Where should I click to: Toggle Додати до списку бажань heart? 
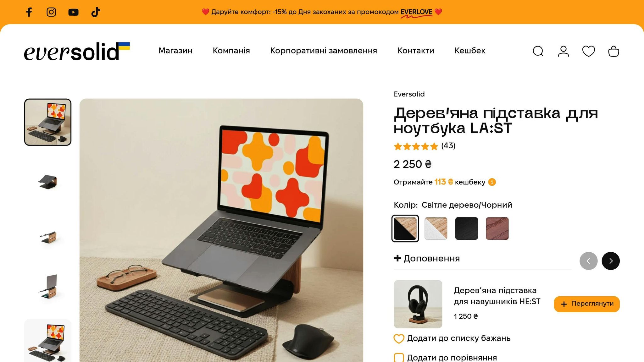(x=399, y=338)
